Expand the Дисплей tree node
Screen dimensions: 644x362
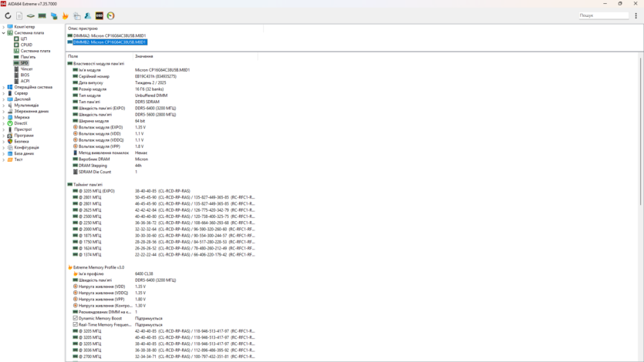4,99
